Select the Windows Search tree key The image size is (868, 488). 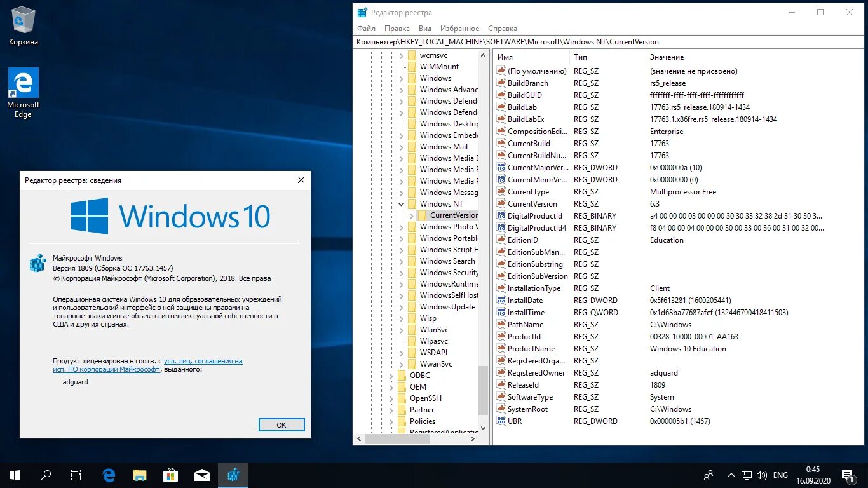[447, 261]
